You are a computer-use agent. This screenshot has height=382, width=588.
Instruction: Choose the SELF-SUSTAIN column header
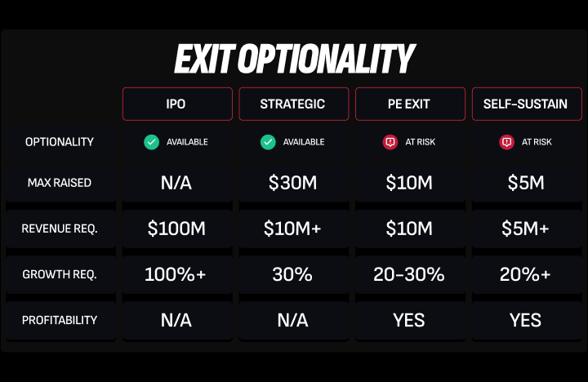pos(527,104)
